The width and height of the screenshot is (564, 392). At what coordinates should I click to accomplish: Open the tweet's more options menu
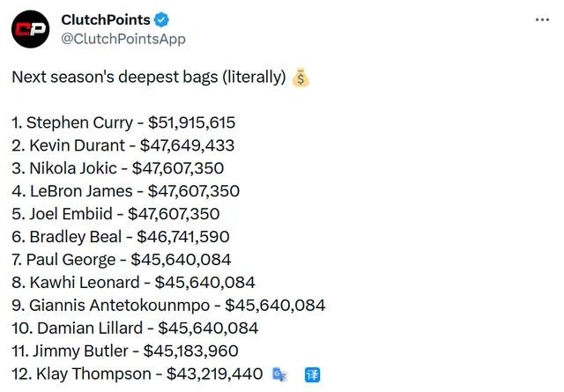[x=540, y=20]
